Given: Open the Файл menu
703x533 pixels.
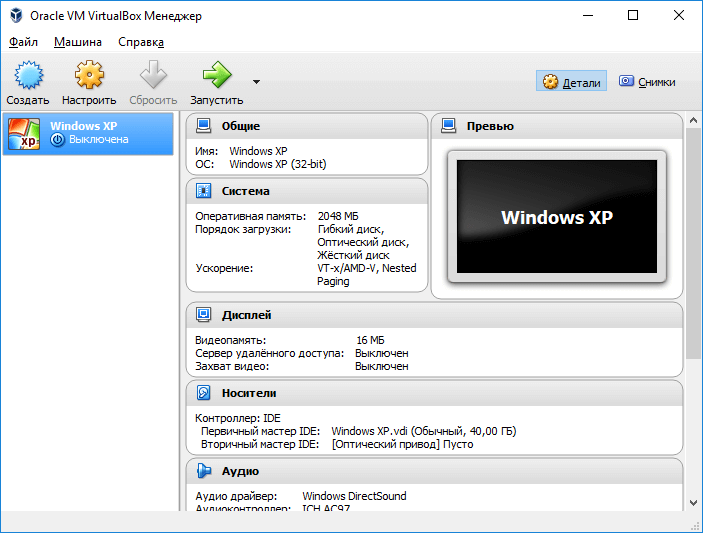Looking at the screenshot, I should pos(23,42).
